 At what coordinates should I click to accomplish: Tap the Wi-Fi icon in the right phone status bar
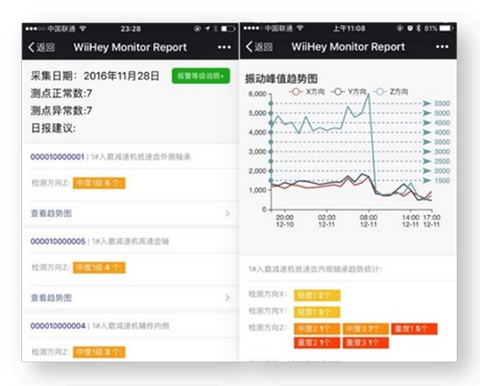click(x=300, y=28)
